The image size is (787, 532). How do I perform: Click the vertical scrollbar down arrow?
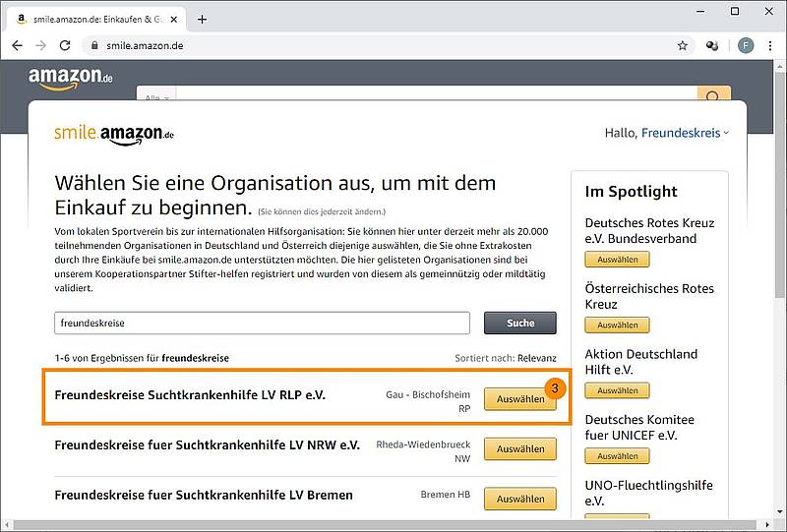click(x=780, y=511)
